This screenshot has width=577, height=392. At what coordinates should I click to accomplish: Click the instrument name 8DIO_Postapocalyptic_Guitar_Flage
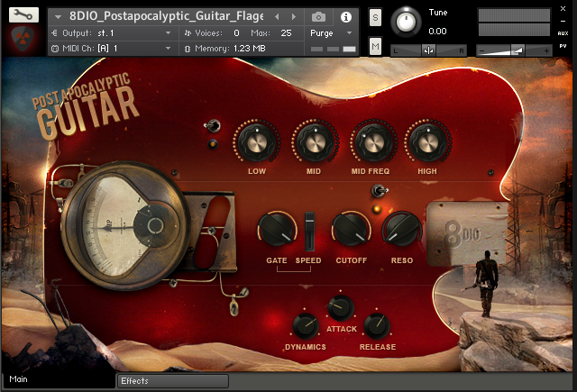pyautogui.click(x=166, y=16)
